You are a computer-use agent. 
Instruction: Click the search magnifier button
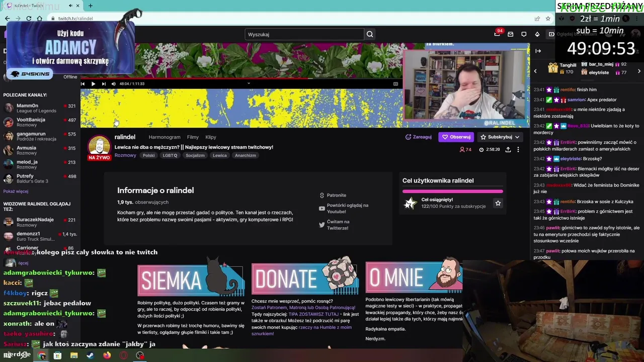pyautogui.click(x=370, y=34)
